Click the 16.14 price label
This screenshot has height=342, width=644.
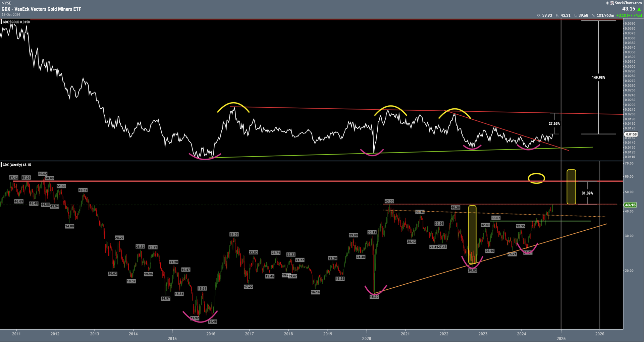click(x=315, y=292)
